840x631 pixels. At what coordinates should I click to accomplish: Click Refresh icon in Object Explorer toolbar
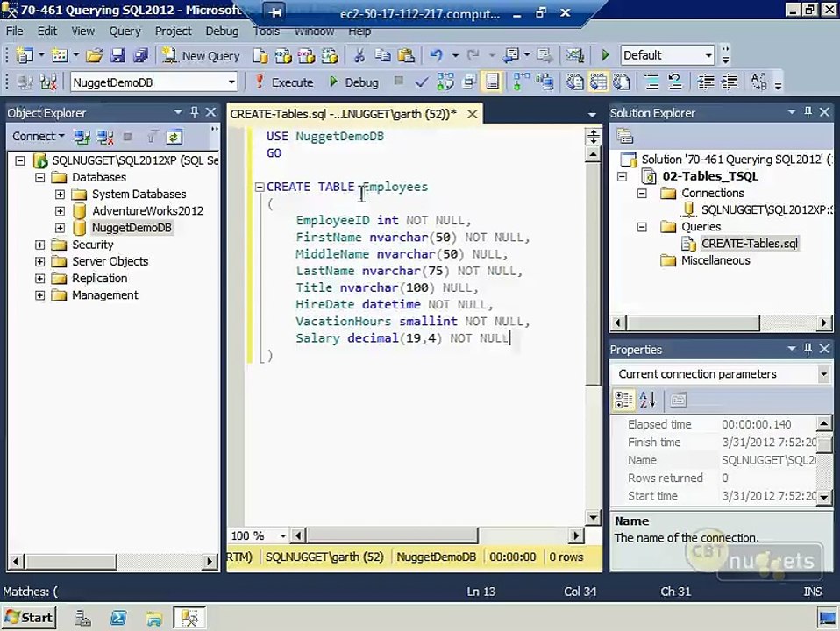[174, 137]
